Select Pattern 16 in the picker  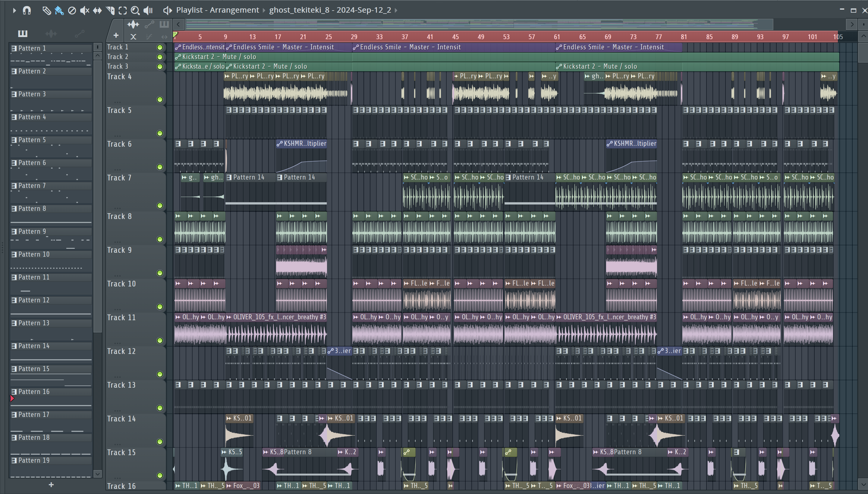coord(51,392)
